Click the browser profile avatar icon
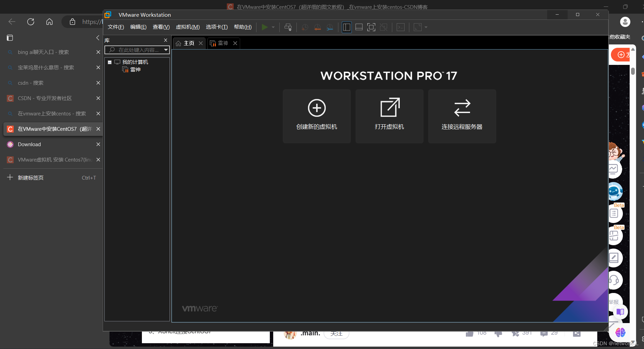644x349 pixels. 625,22
